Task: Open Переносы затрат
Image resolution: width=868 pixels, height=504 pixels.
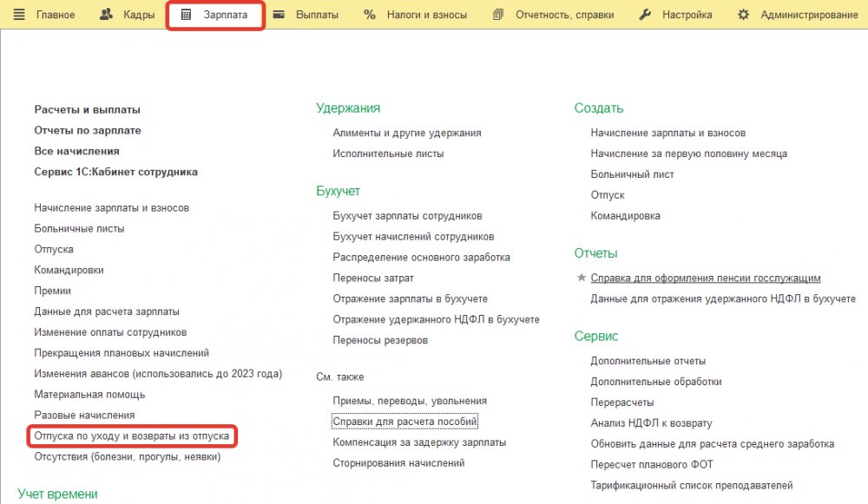Action: pyautogui.click(x=373, y=278)
